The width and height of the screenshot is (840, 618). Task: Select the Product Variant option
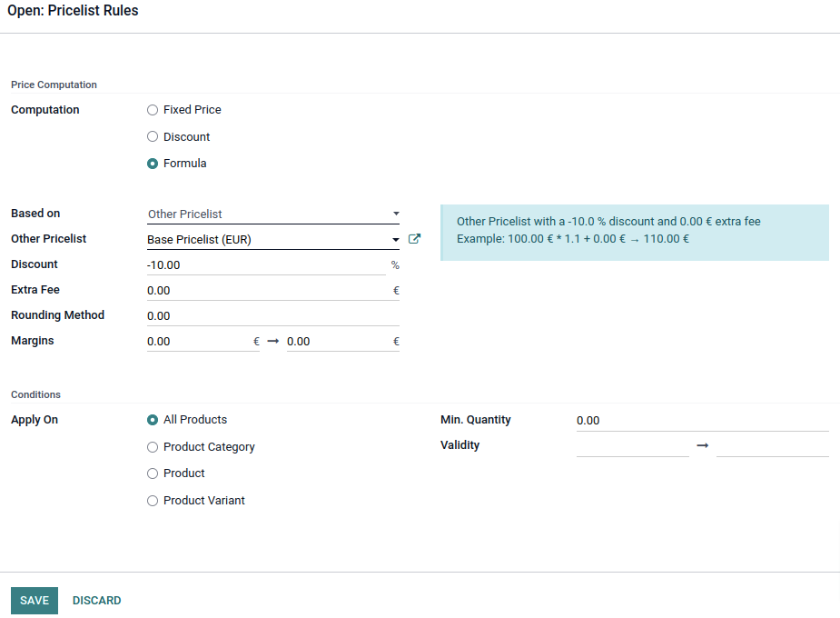click(x=153, y=501)
